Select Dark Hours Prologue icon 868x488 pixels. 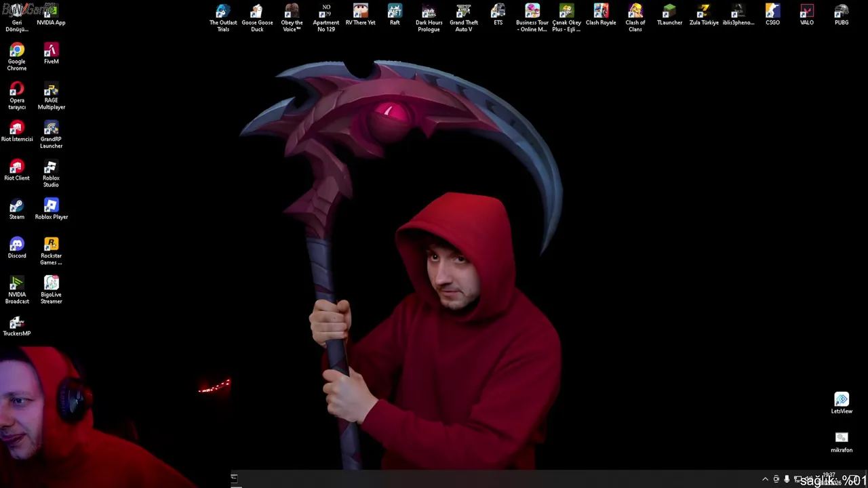click(x=429, y=18)
